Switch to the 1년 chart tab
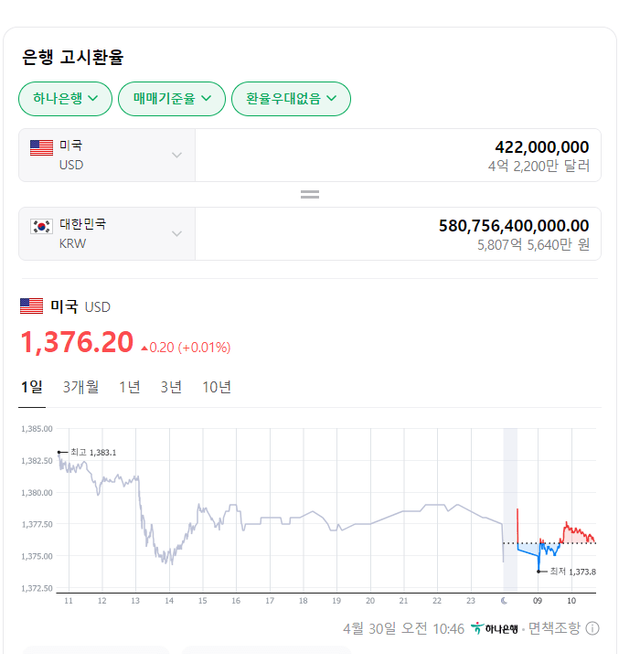Viewport: 640px width, 654px height. pyautogui.click(x=129, y=387)
